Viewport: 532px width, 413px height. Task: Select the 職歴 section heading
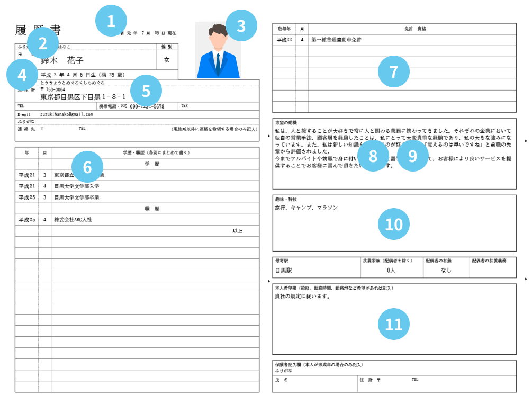pyautogui.click(x=152, y=209)
